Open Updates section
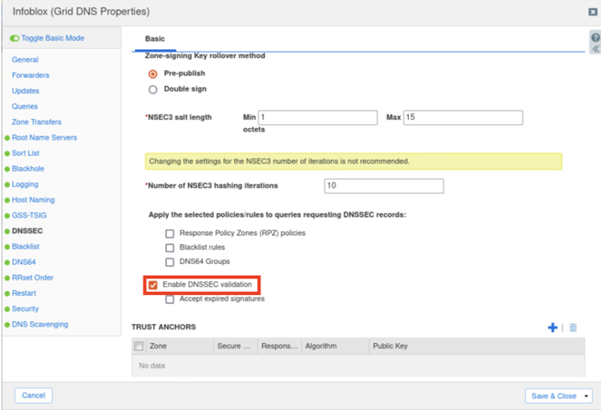The height and width of the screenshot is (410, 601). pyautogui.click(x=25, y=91)
